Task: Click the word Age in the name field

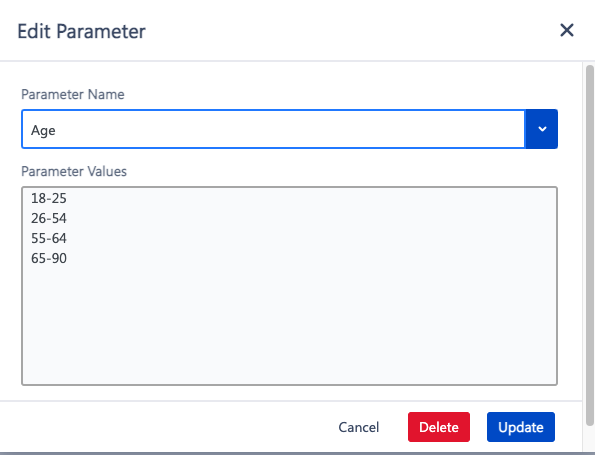Action: coord(43,131)
